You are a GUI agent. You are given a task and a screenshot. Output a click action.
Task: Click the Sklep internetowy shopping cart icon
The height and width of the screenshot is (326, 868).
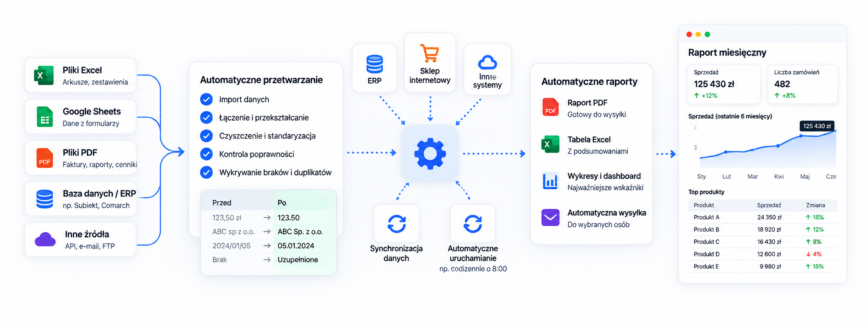point(430,53)
